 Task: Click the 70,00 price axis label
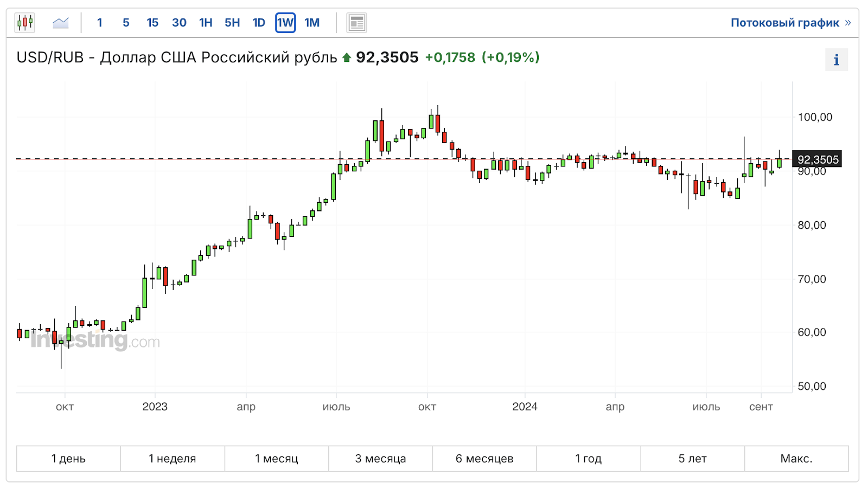click(812, 279)
